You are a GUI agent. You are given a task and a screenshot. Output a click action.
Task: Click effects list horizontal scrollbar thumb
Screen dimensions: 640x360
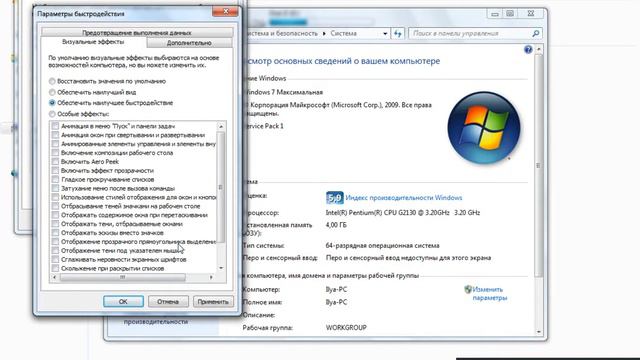click(122, 277)
